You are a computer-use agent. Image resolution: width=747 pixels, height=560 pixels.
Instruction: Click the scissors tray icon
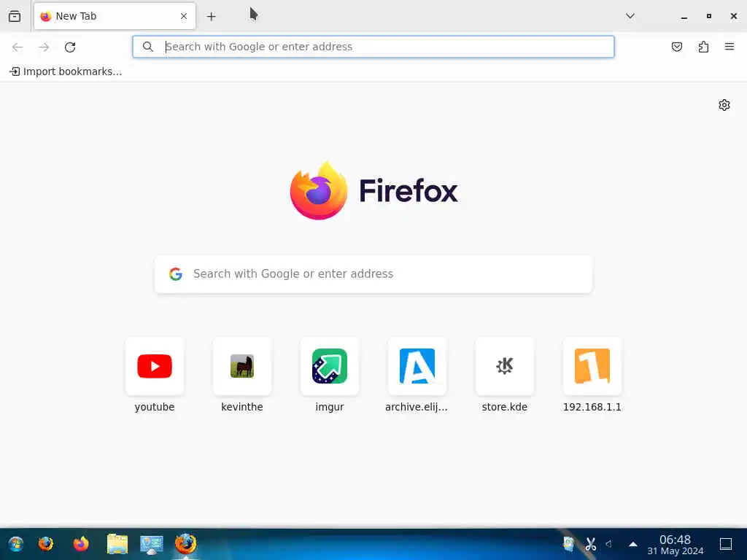pos(591,544)
